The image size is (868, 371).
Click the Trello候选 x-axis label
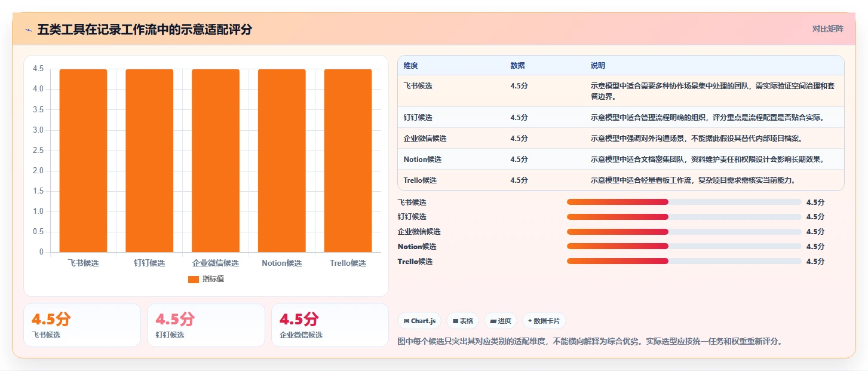tap(348, 263)
